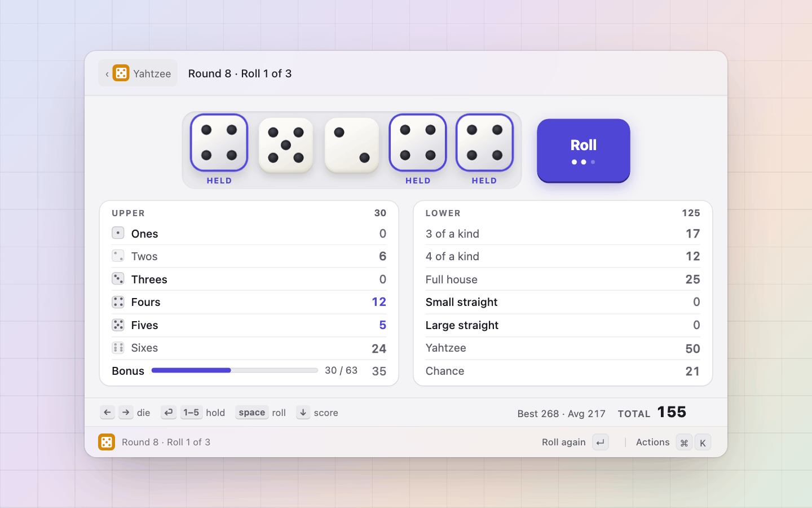Score in the Ones row
The height and width of the screenshot is (508, 812).
[x=249, y=234]
